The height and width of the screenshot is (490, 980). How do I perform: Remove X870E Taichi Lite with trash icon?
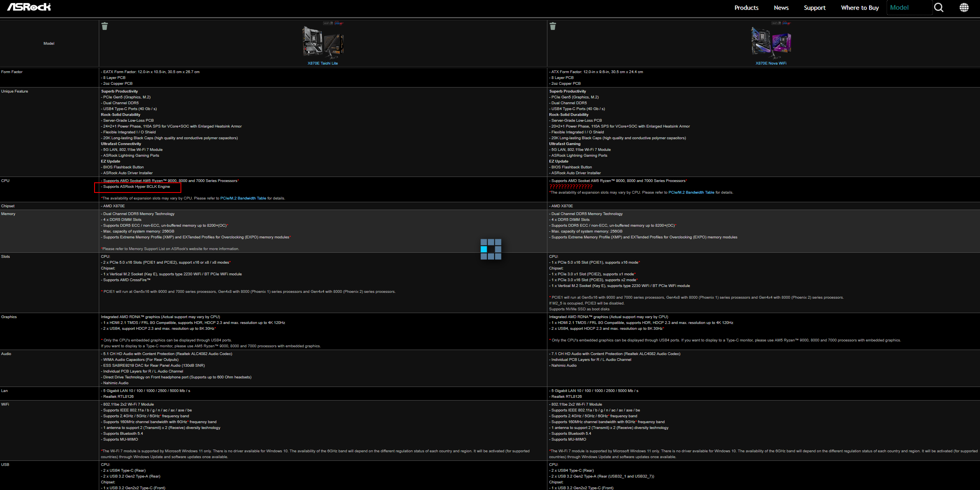point(105,26)
